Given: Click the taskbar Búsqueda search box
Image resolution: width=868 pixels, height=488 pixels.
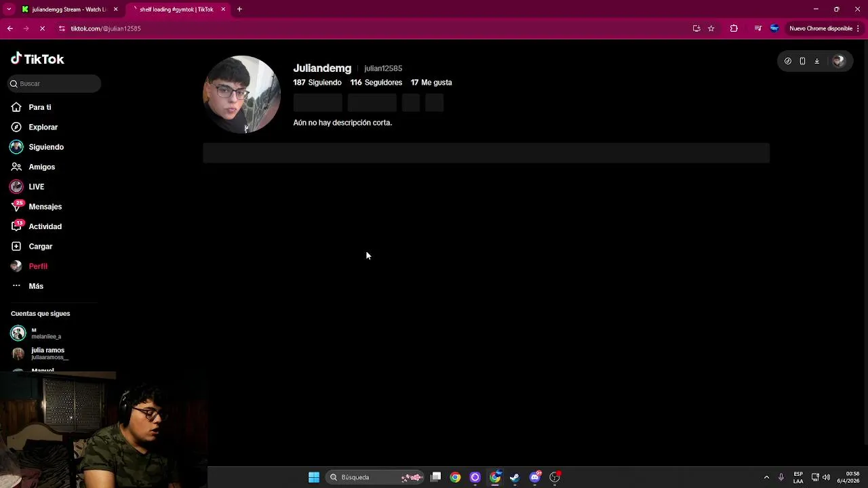Looking at the screenshot, I should (375, 477).
